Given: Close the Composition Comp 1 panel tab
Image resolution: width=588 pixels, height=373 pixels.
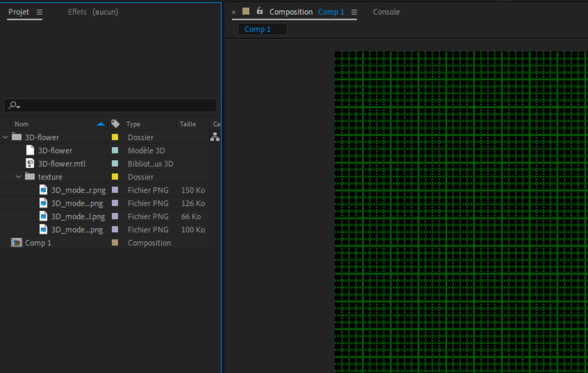Looking at the screenshot, I should coord(234,12).
